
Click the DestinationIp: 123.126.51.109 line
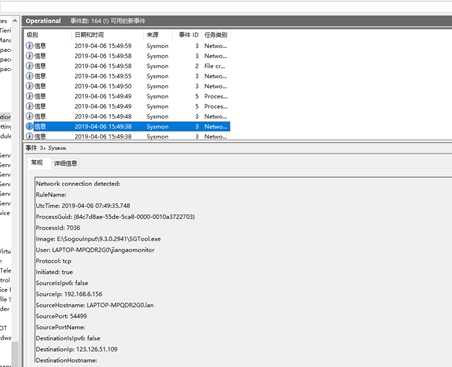[76, 349]
